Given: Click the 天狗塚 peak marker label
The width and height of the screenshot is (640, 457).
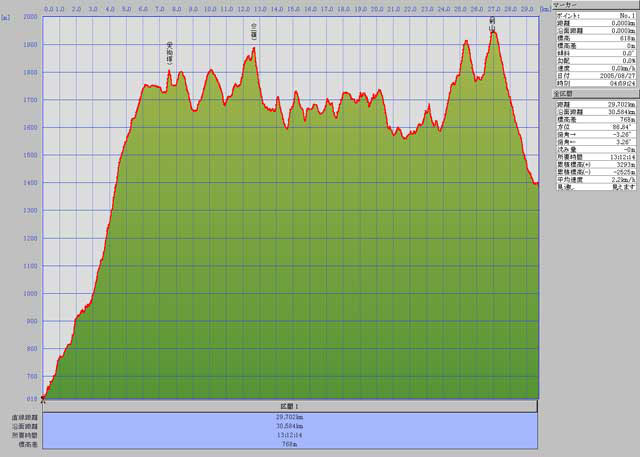Looking at the screenshot, I should 169,54.
